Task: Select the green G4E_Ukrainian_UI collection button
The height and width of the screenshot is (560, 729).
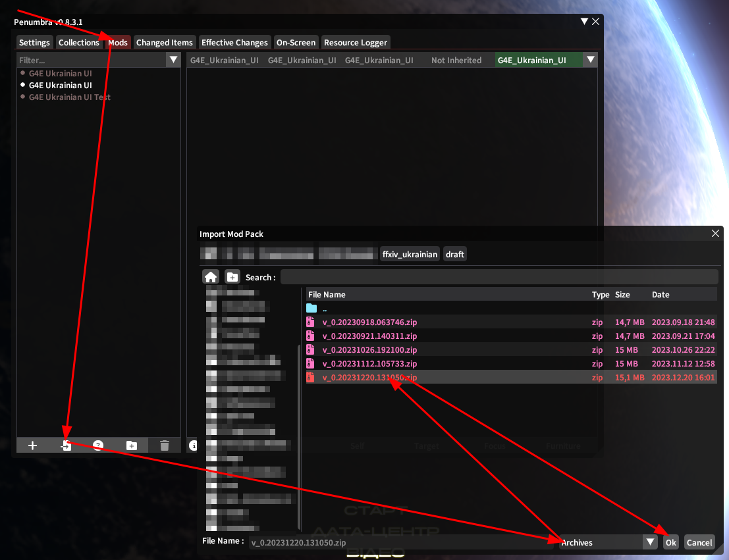Action: click(x=539, y=60)
